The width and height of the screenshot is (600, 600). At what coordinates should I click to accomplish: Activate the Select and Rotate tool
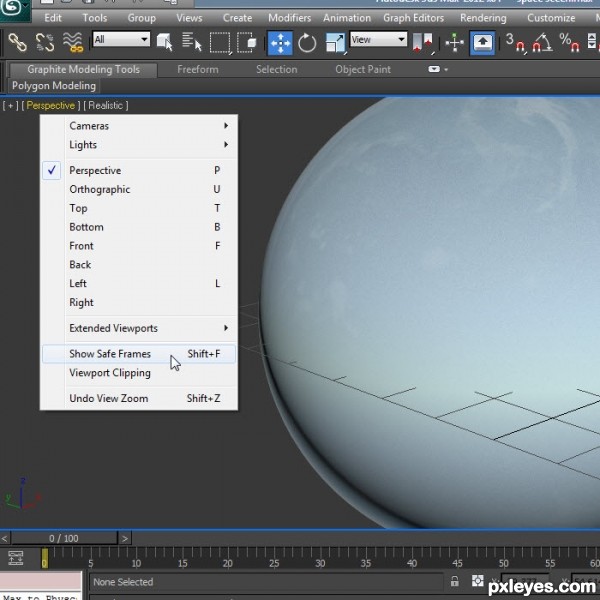tap(307, 43)
